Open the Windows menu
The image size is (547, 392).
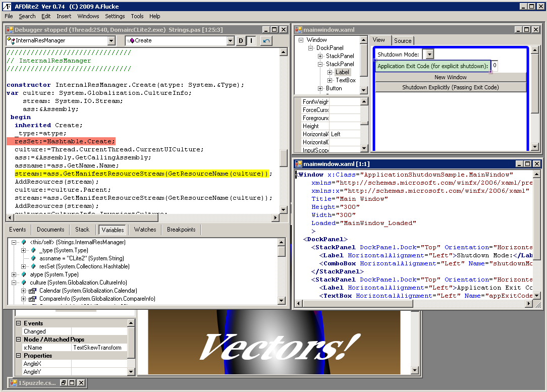click(x=88, y=16)
